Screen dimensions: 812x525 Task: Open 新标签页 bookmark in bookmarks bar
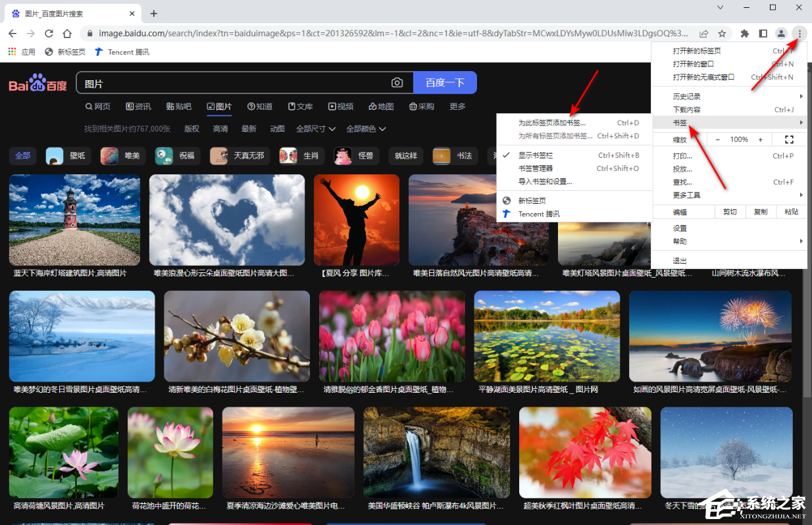tap(64, 52)
